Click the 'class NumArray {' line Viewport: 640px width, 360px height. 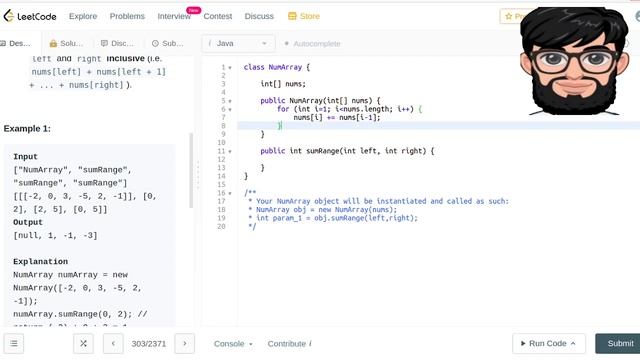tap(277, 67)
